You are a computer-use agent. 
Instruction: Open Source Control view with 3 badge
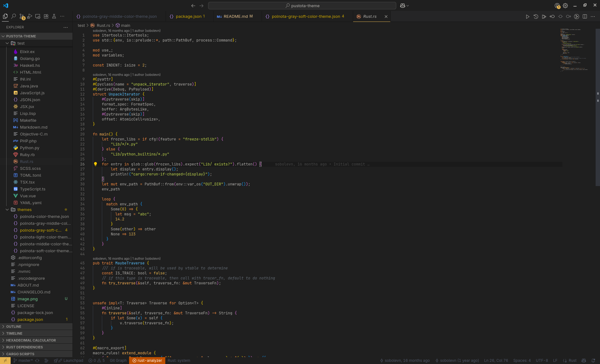pyautogui.click(x=22, y=16)
